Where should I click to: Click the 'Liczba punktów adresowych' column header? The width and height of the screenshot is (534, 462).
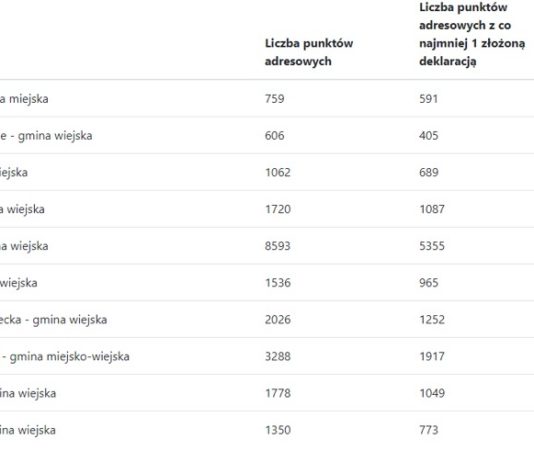(309, 52)
